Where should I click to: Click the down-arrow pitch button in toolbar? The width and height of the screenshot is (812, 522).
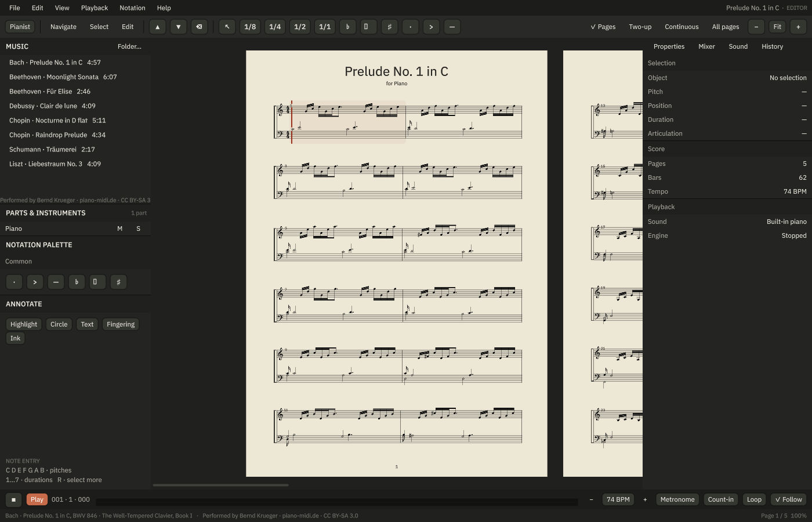(x=178, y=27)
